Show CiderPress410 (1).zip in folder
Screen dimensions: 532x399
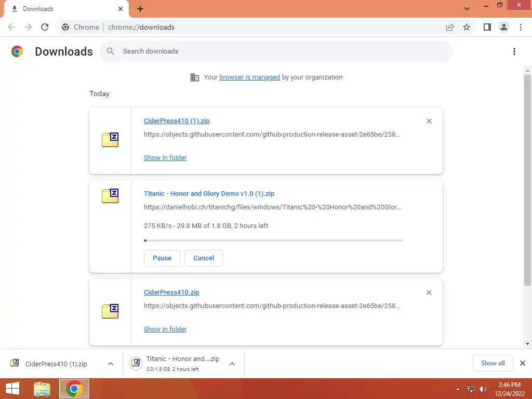(165, 158)
